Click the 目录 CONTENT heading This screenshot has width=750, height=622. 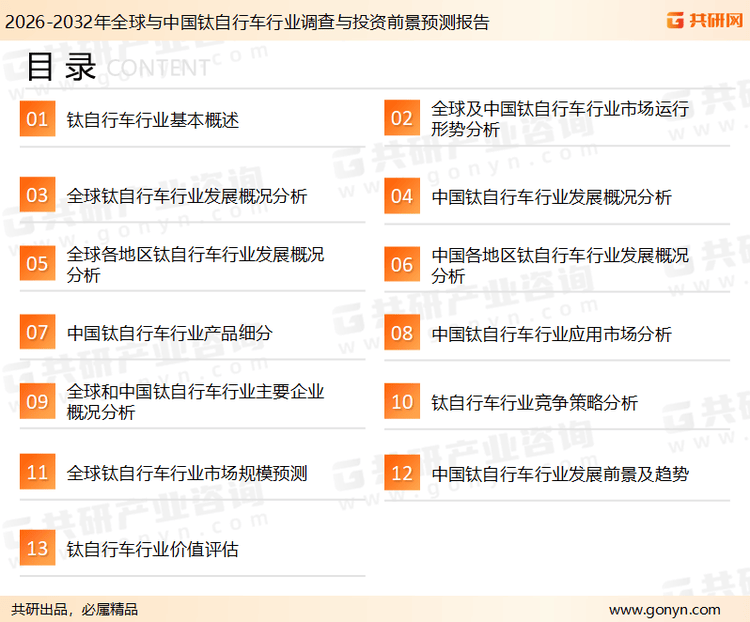[117, 67]
